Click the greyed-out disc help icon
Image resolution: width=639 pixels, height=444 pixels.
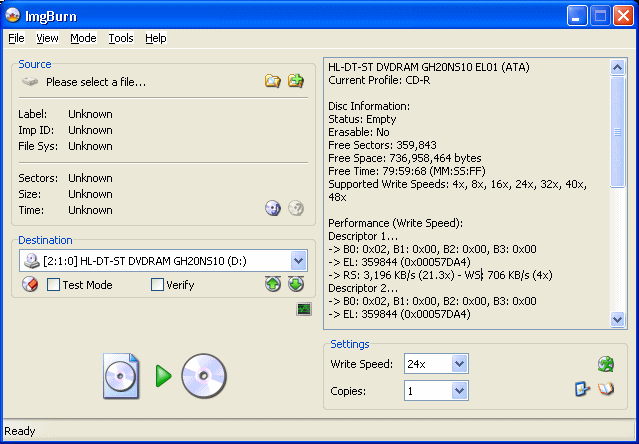(x=296, y=208)
